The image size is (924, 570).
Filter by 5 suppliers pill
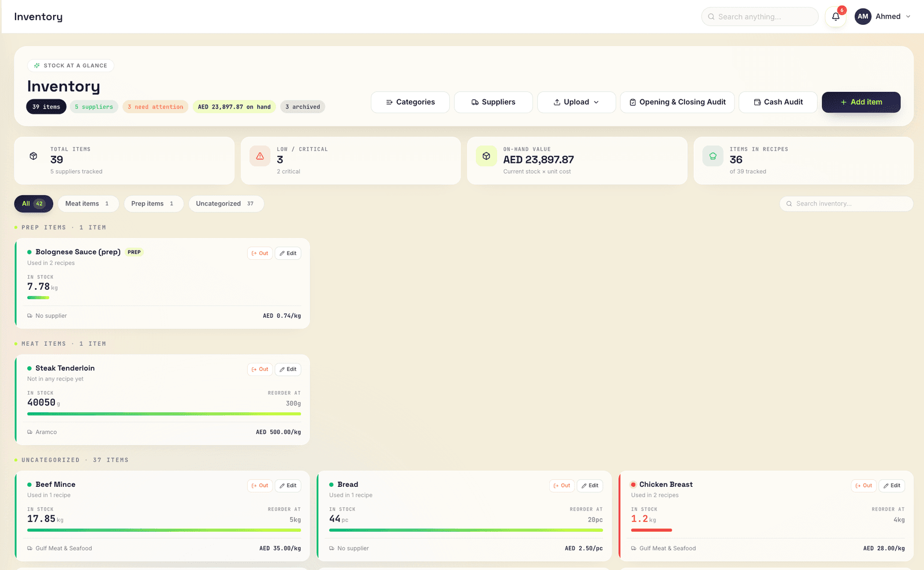94,107
